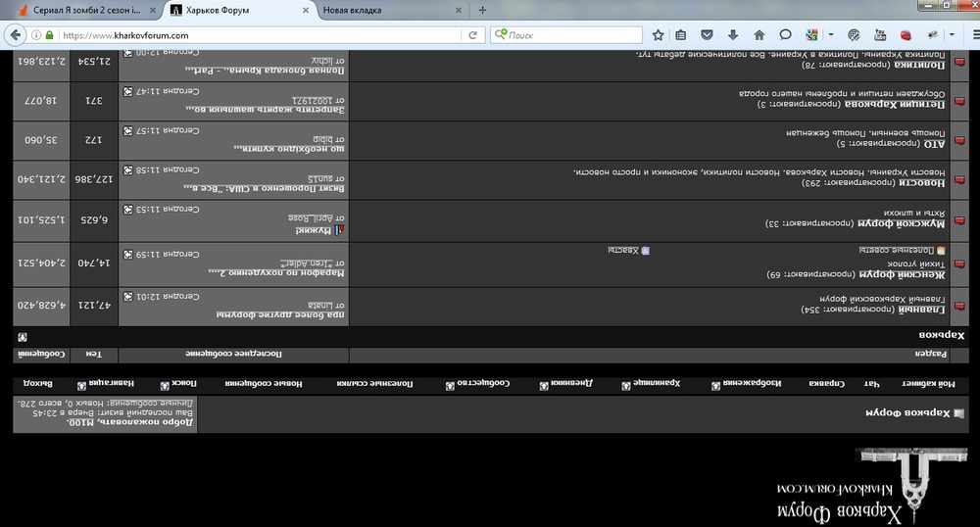Click the address bar URL field
The image size is (980, 527).
pos(260,35)
